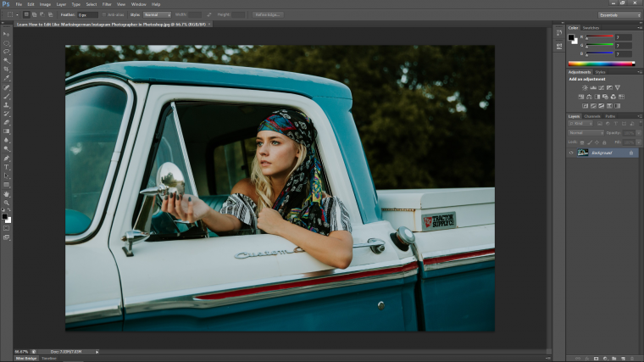Add a Photo Filter adjustment
This screenshot has height=362, width=644.
605,97
